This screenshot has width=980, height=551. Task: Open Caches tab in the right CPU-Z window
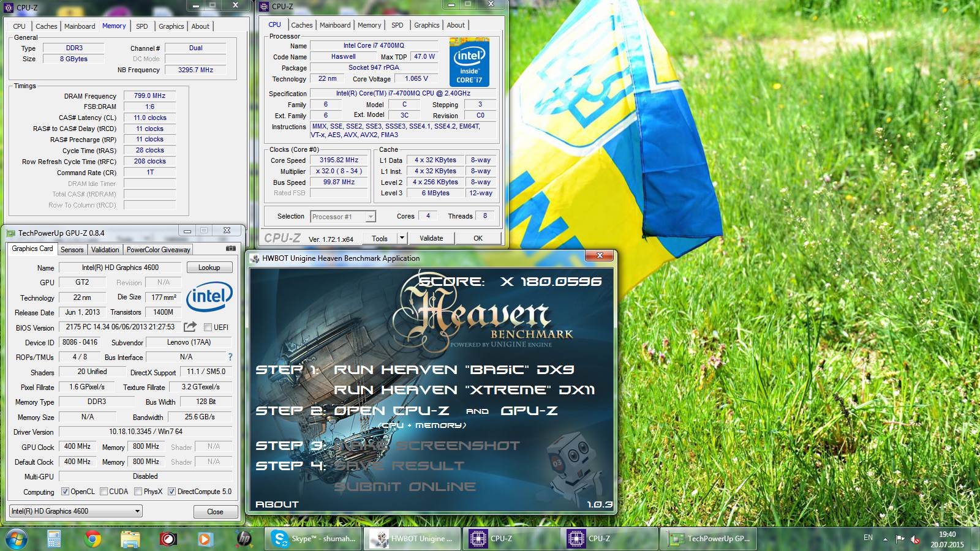301,25
